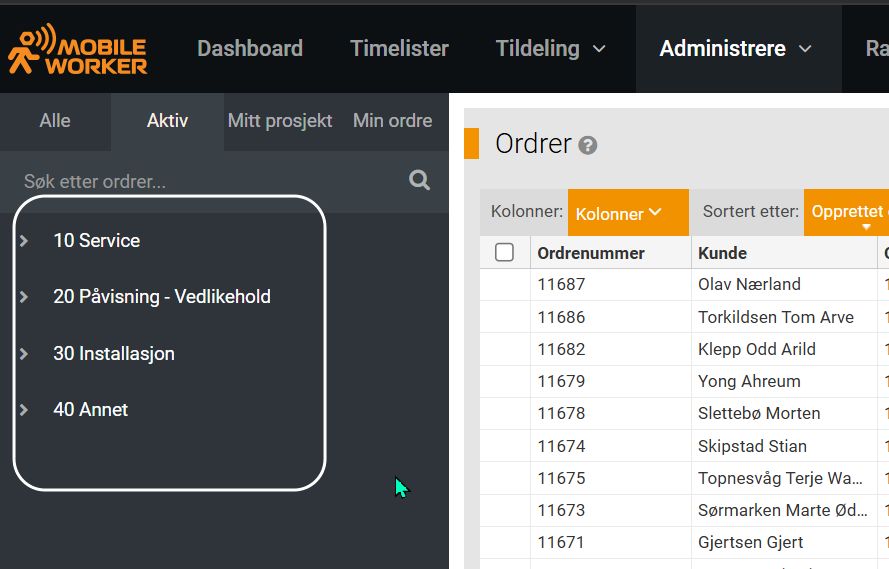The height and width of the screenshot is (569, 889).
Task: Open the Tildeling menu
Action: click(551, 48)
